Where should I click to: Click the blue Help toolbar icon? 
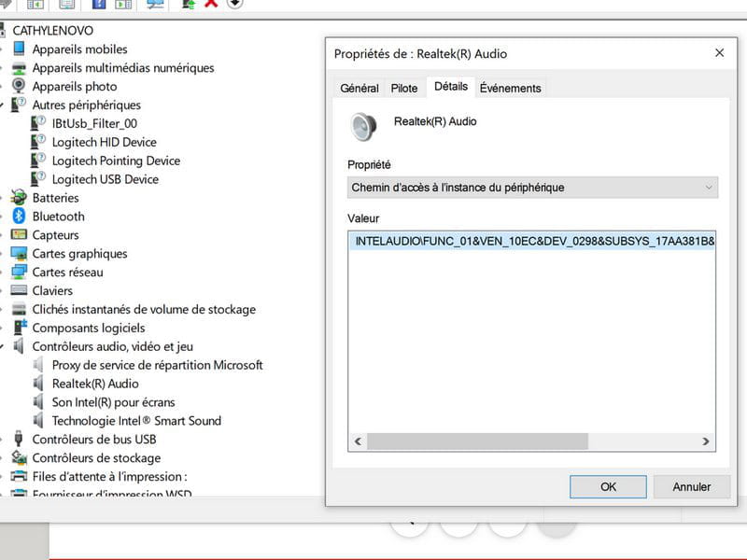tap(99, 4)
